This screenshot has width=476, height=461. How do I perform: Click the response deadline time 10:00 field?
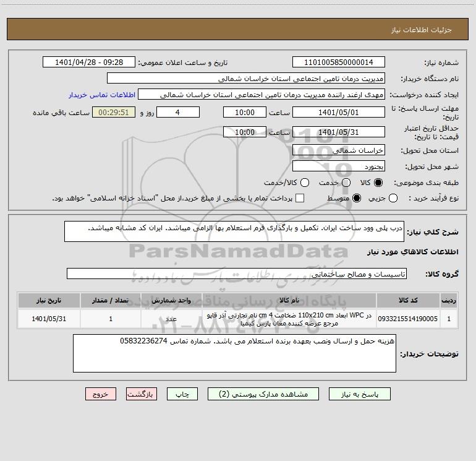(245, 112)
